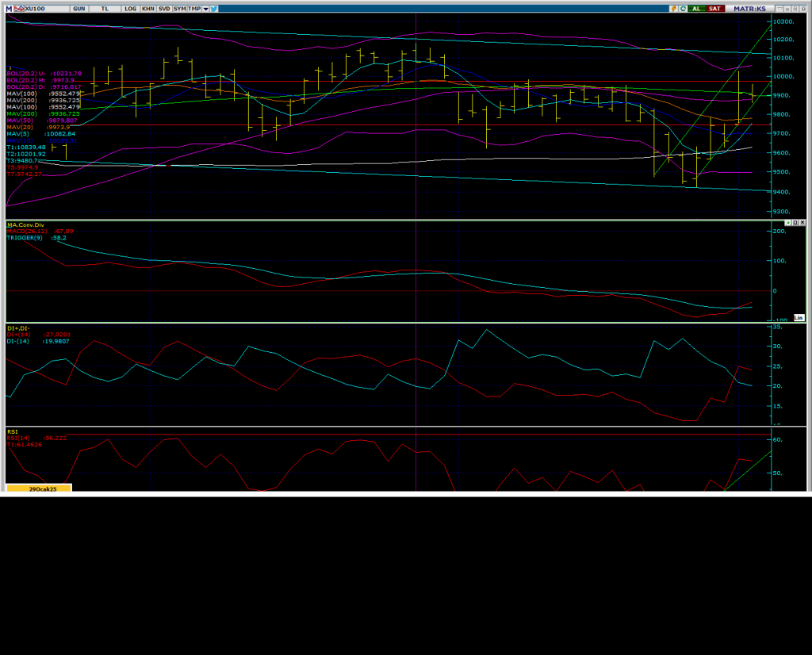
Task: Click the MA.Conv.Div panel title
Action: pyautogui.click(x=25, y=225)
